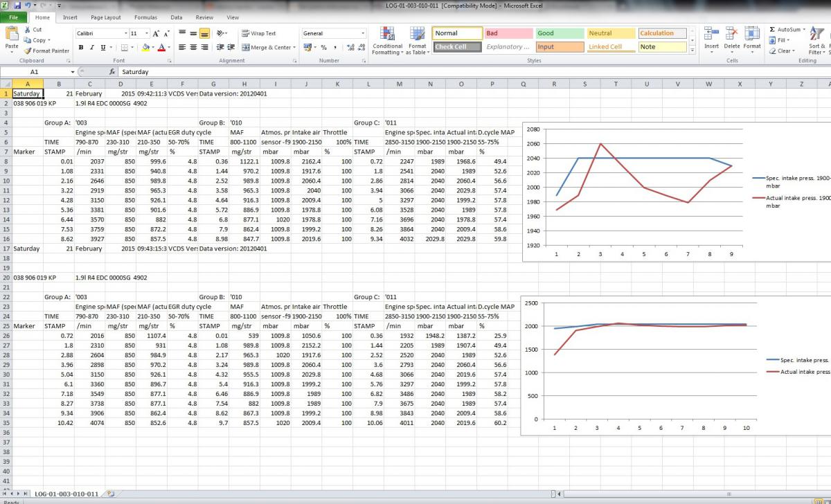This screenshot has width=831, height=504.
Task: Decrease the cell indent
Action: (220, 47)
